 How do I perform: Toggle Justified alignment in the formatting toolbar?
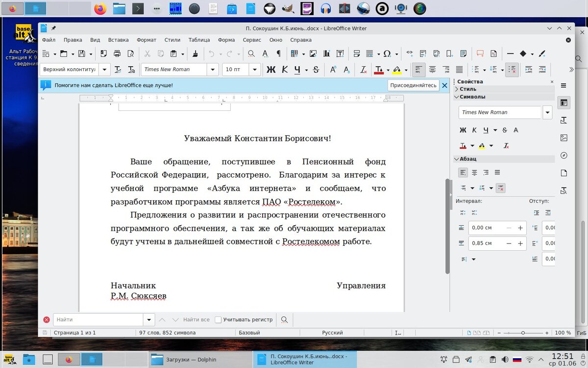click(459, 70)
